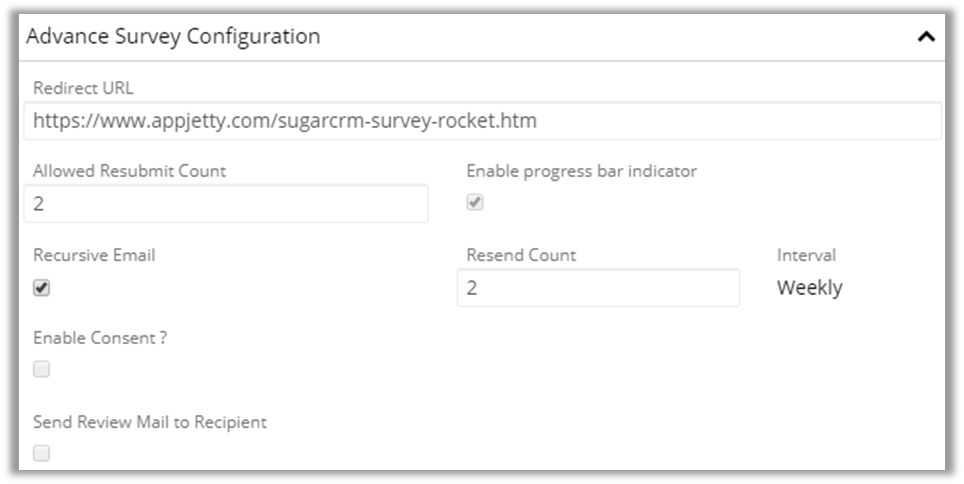Screen dimensions: 964x484
Task: Check the Enable Consent checkbox
Action: pyautogui.click(x=41, y=370)
